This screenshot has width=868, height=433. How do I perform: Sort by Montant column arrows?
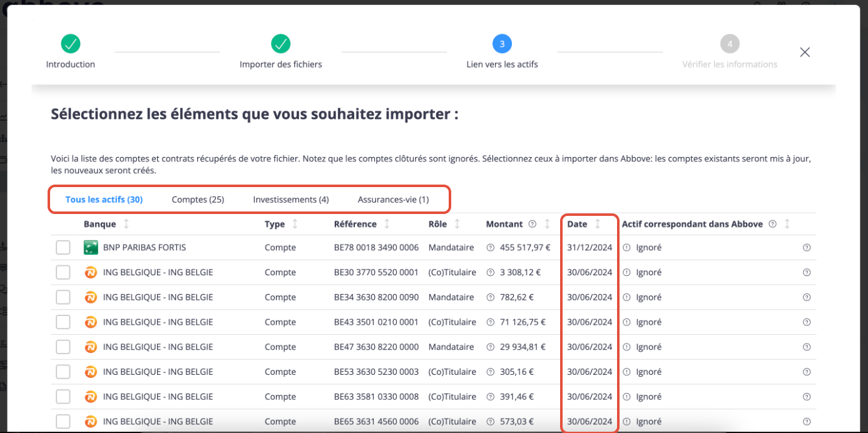pos(547,224)
